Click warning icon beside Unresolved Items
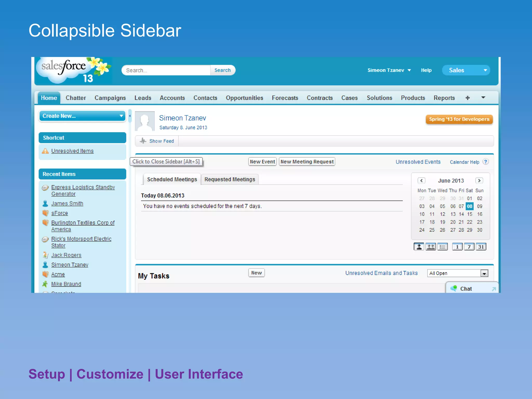Image resolution: width=532 pixels, height=399 pixels. point(45,151)
